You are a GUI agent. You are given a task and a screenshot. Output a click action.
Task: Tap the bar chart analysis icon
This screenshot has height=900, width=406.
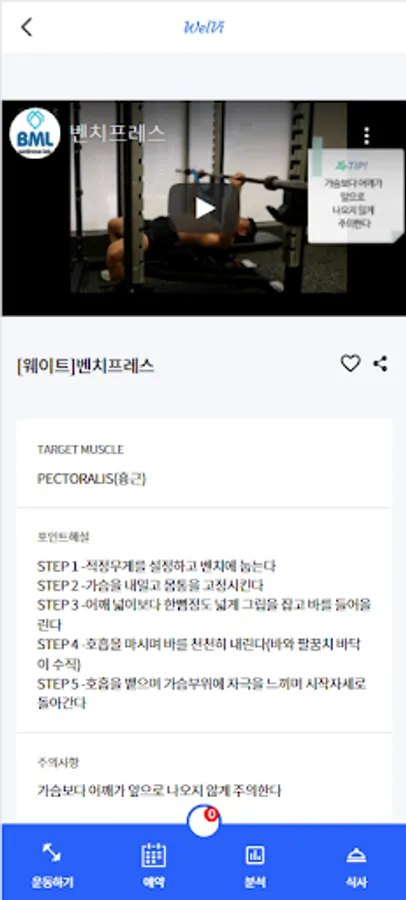(x=254, y=855)
